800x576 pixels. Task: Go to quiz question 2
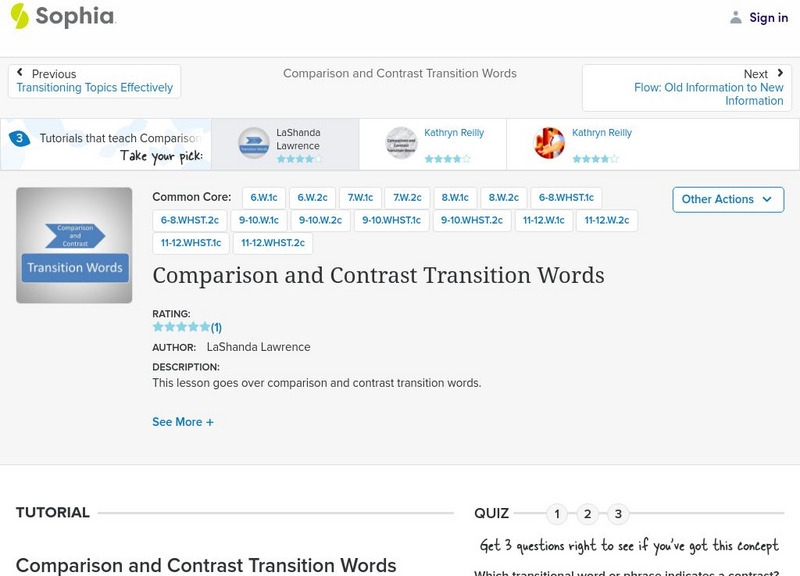coord(587,514)
